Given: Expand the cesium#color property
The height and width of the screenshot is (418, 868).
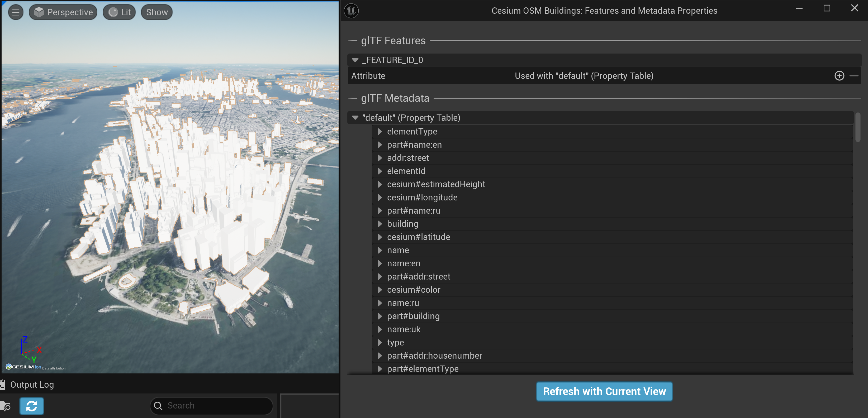Looking at the screenshot, I should coord(380,290).
